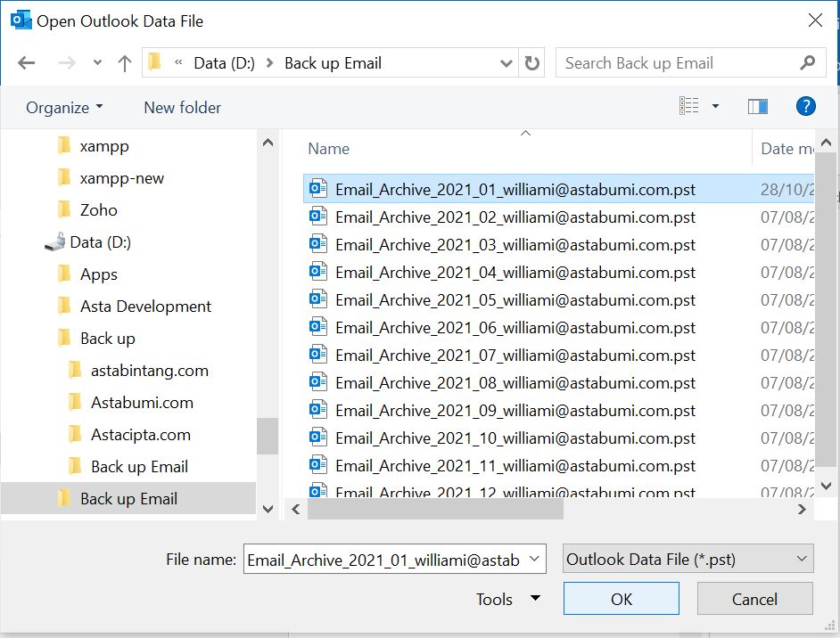
Task: Open the Tools menu
Action: [508, 600]
